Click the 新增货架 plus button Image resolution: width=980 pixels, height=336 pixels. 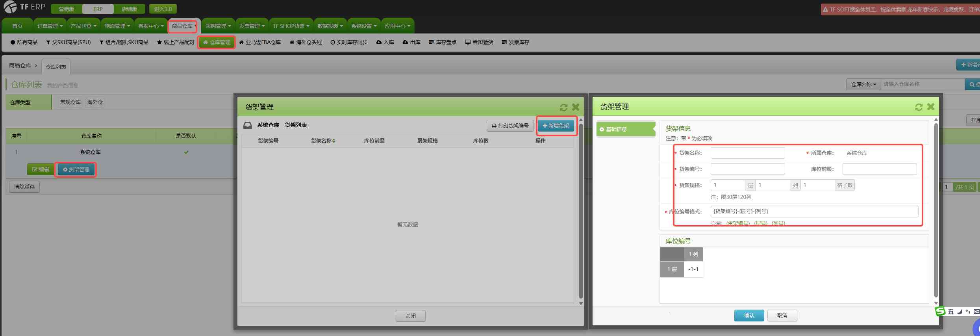(x=556, y=126)
